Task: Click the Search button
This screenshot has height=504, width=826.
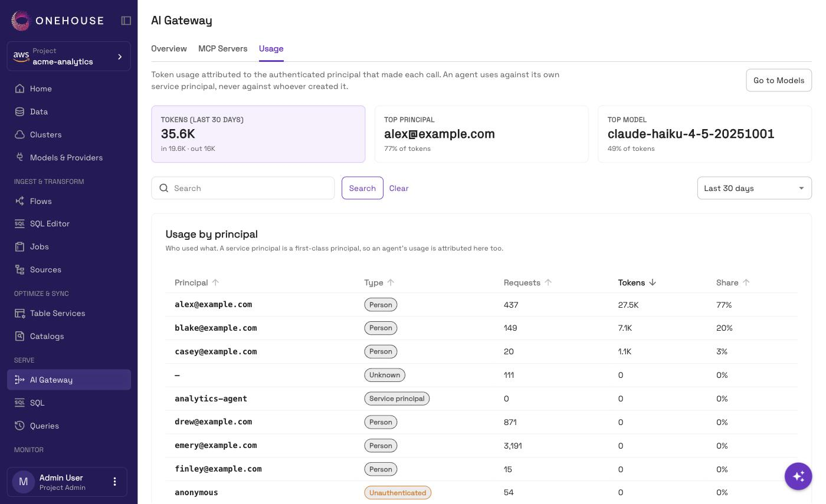Action: point(362,188)
